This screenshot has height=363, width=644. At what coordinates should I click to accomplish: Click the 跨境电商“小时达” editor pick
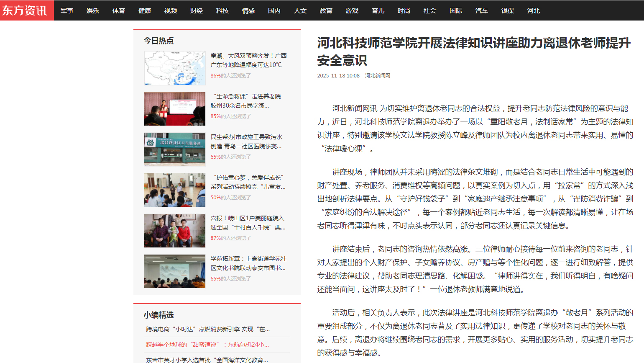point(208,329)
